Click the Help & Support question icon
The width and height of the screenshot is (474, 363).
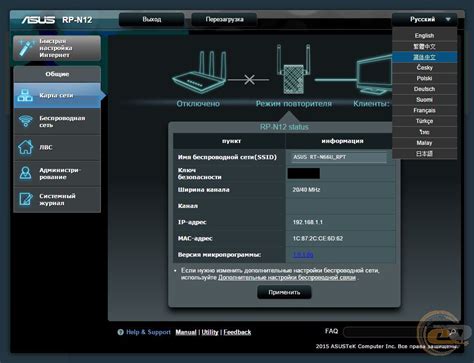121,332
